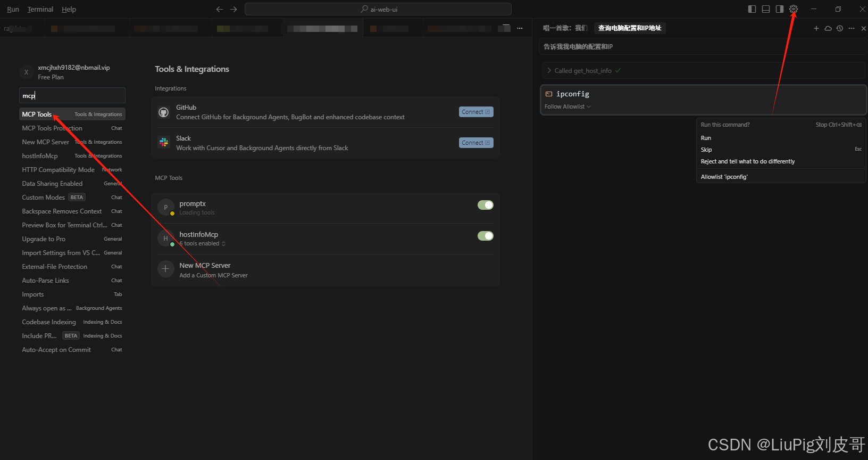This screenshot has height=460, width=868.
Task: Select Upgrade to Pro result
Action: pyautogui.click(x=72, y=239)
